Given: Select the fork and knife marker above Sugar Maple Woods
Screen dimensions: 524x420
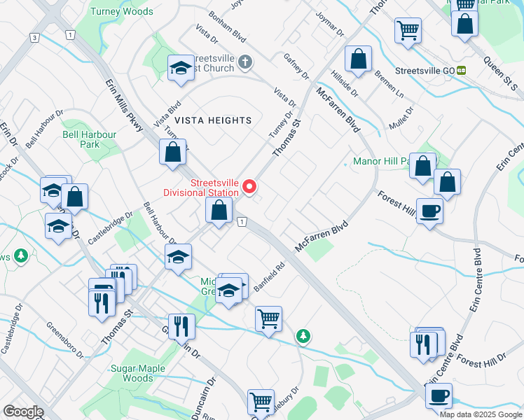Looking at the screenshot, I should click(182, 330).
